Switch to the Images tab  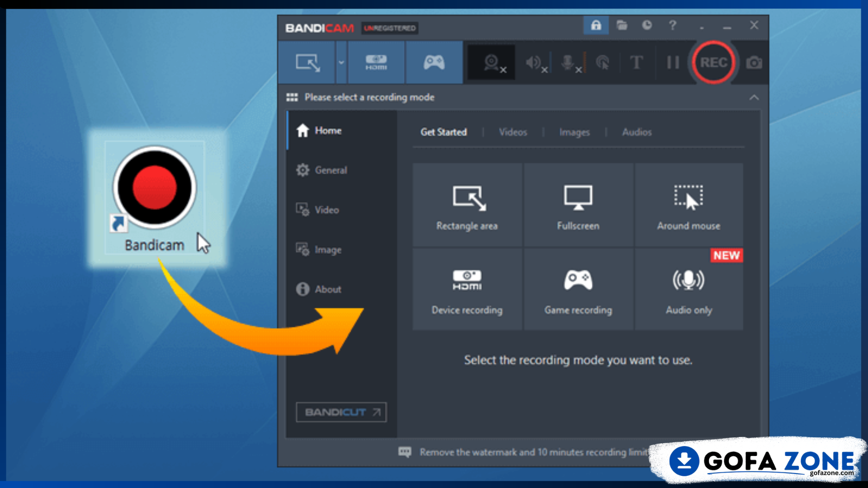click(x=575, y=132)
